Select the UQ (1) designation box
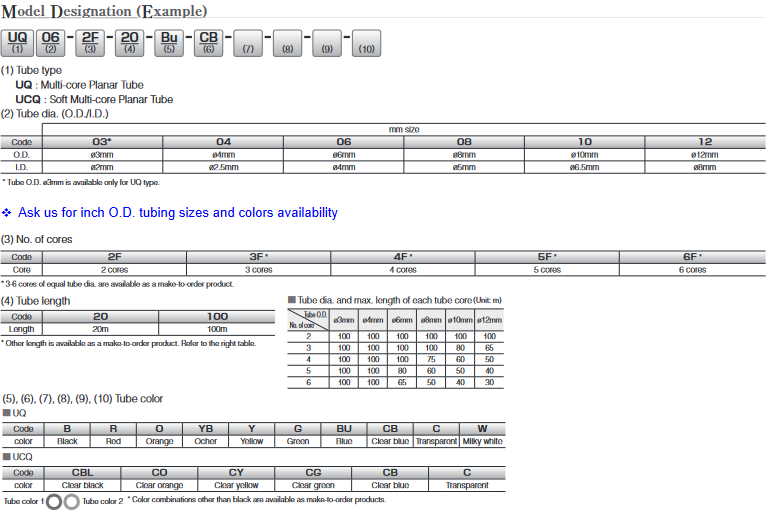The width and height of the screenshot is (774, 513). click(17, 43)
